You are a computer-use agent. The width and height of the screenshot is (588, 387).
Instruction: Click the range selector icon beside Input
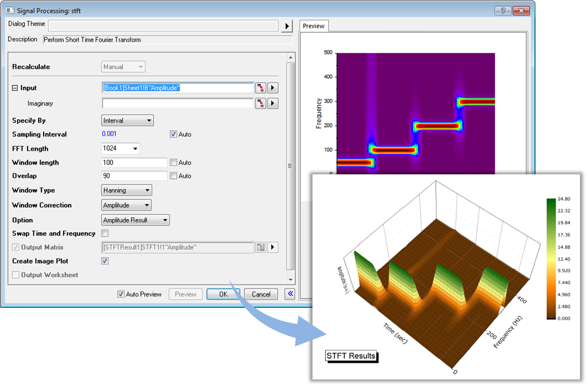[261, 88]
